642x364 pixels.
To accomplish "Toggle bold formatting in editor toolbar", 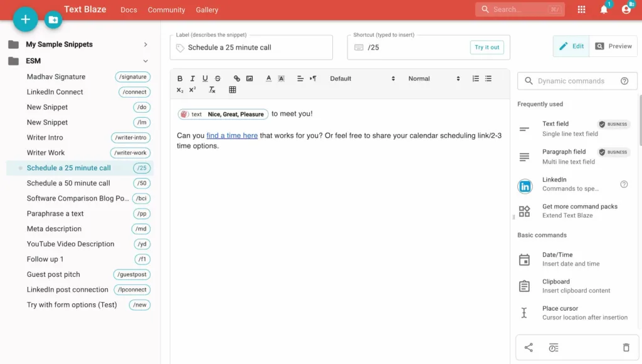I will 180,78.
